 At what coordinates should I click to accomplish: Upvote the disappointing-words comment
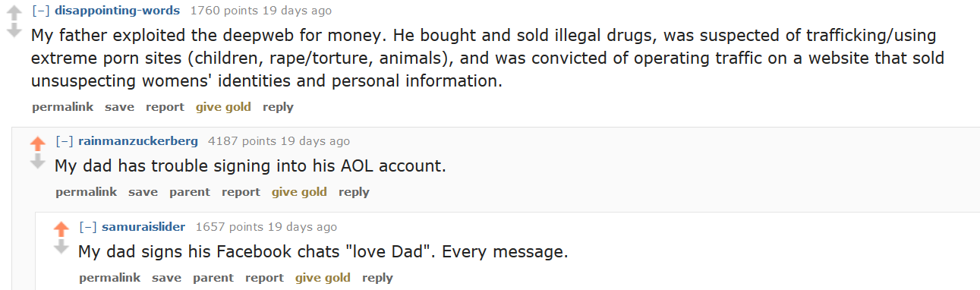(x=14, y=12)
